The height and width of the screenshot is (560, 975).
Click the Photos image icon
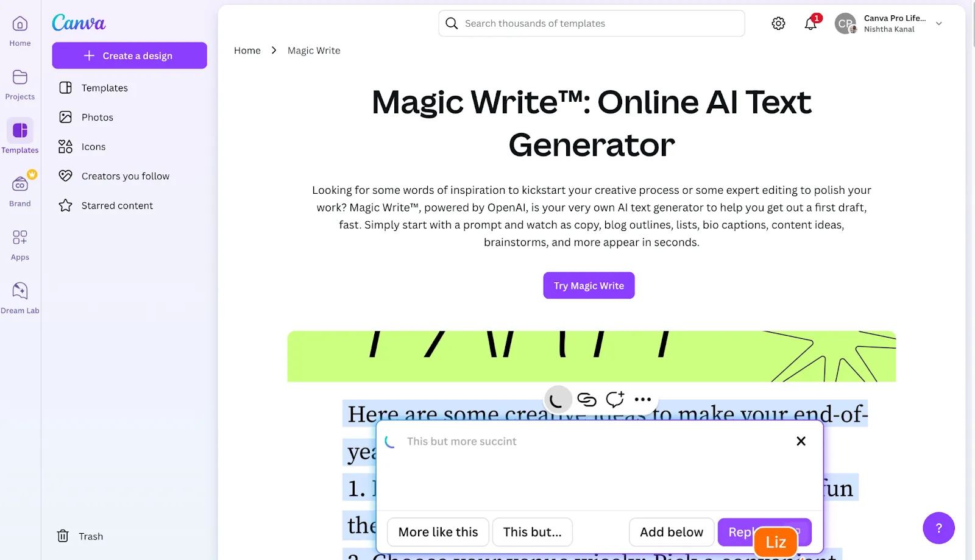point(66,117)
